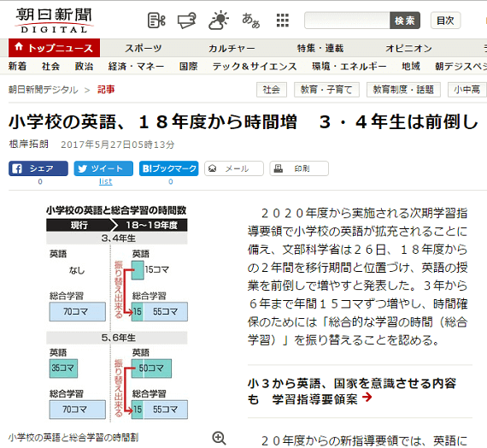This screenshot has height=448, width=487.
Task: Click the Asahi Shimbun Digital logo
Action: [x=55, y=21]
